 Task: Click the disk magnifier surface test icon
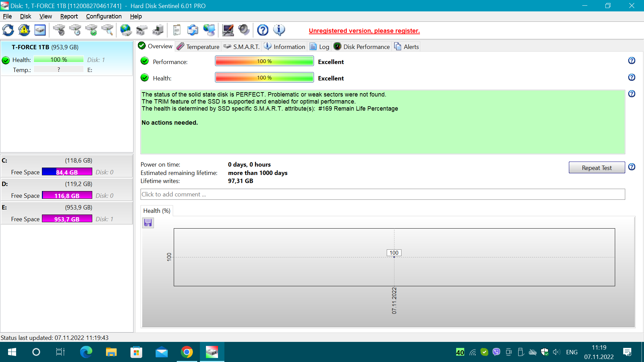108,31
